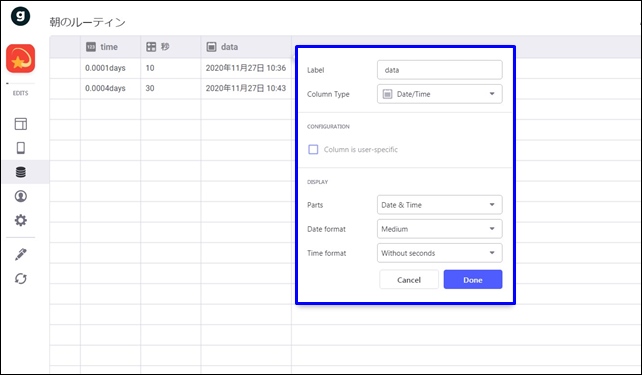Viewport: 642px width, 375px height.
Task: Click the calendar icon beside data column
Action: [x=211, y=47]
